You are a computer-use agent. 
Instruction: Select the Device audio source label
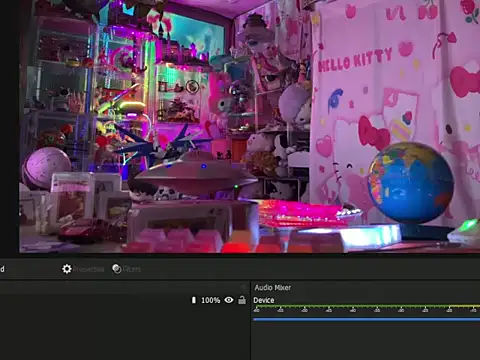264,300
